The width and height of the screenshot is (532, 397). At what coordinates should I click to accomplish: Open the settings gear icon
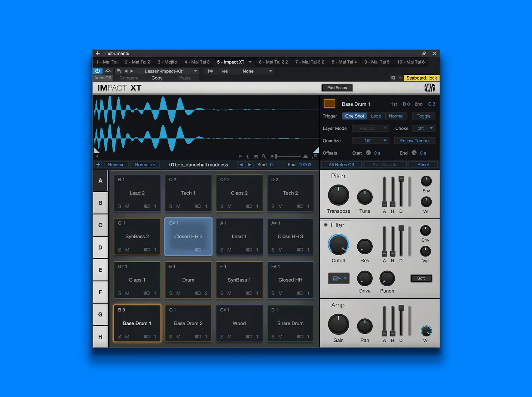(x=393, y=78)
